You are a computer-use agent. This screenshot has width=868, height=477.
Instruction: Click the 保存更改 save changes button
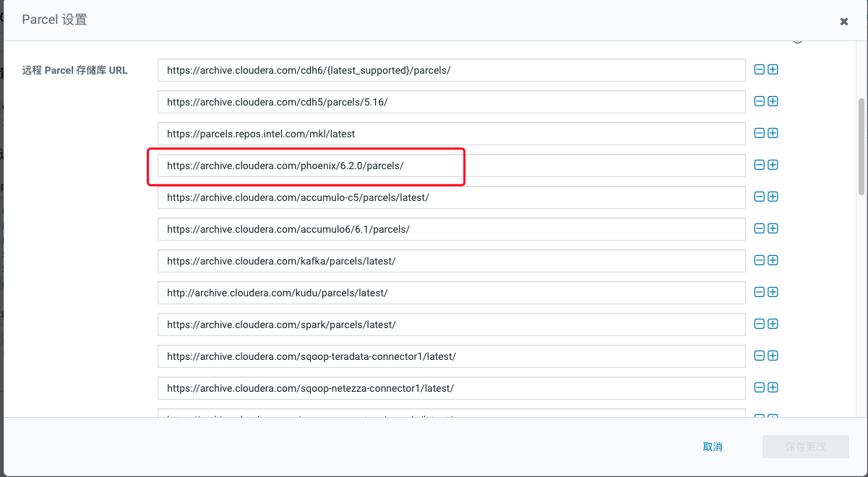(x=805, y=447)
